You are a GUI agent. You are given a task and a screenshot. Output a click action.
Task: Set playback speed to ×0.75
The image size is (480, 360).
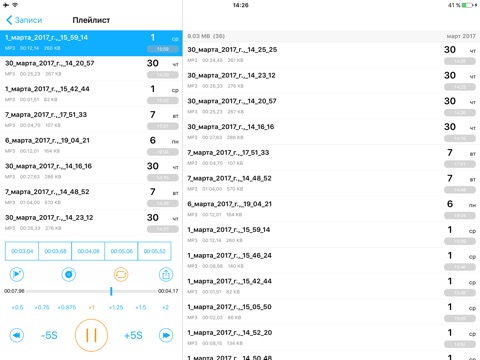(42, 307)
